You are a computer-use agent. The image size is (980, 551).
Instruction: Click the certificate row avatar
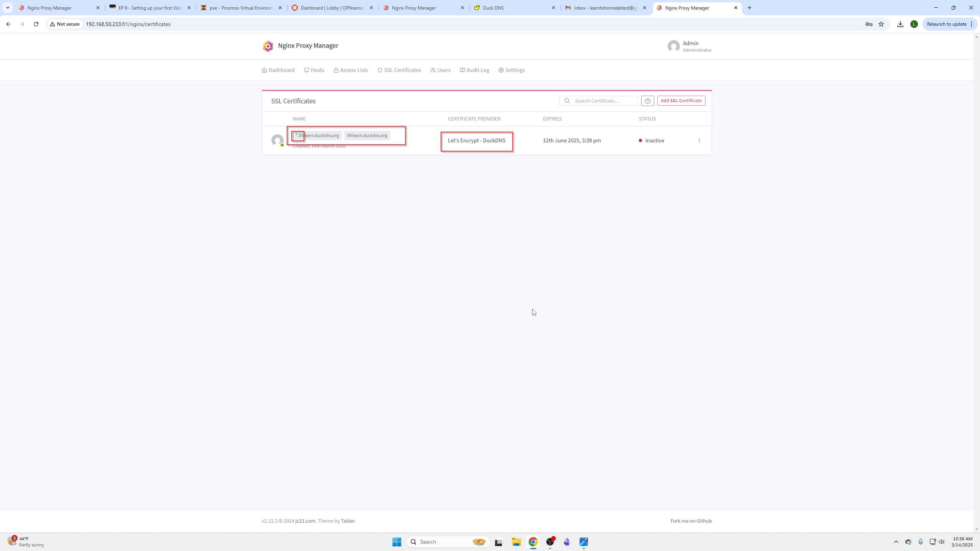click(278, 140)
